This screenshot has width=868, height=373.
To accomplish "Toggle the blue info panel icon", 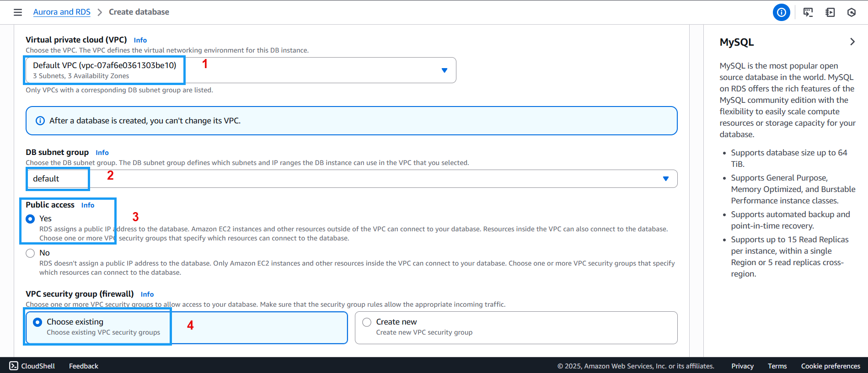I will tap(782, 12).
